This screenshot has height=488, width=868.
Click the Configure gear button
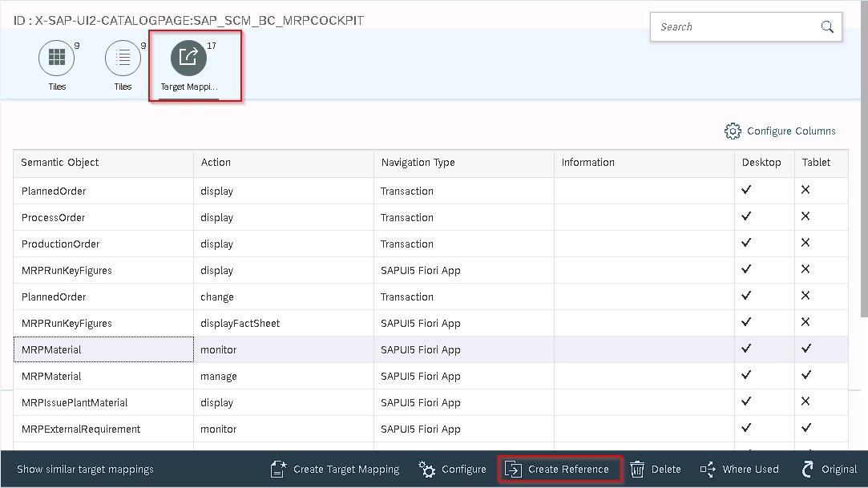pos(453,470)
